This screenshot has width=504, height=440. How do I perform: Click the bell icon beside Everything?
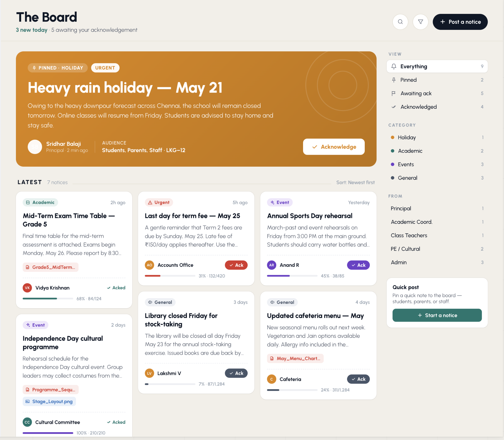[394, 67]
